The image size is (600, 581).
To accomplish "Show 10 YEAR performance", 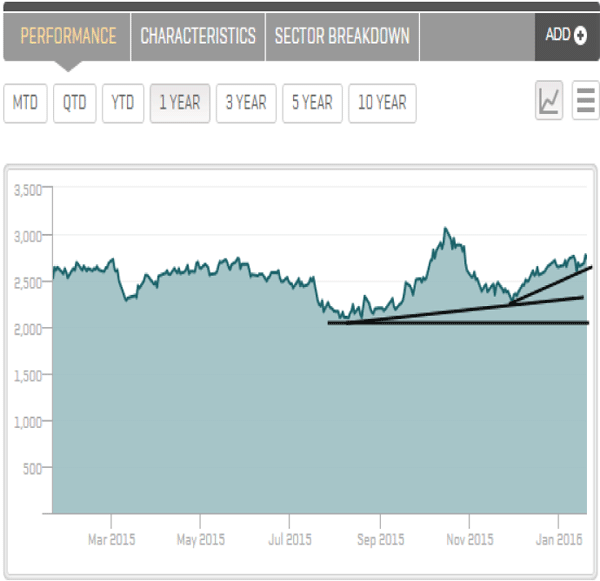I will [382, 103].
